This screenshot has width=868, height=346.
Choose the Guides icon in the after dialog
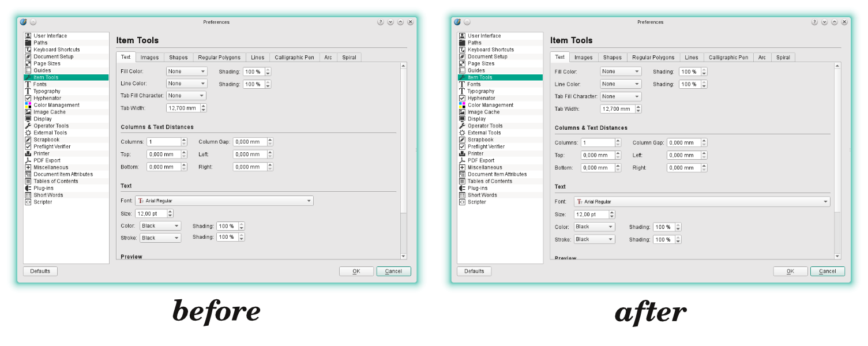tap(462, 70)
